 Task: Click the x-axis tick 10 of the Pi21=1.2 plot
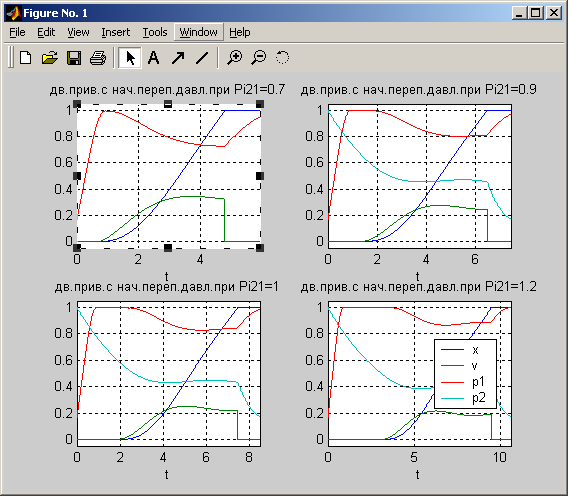tap(500, 457)
